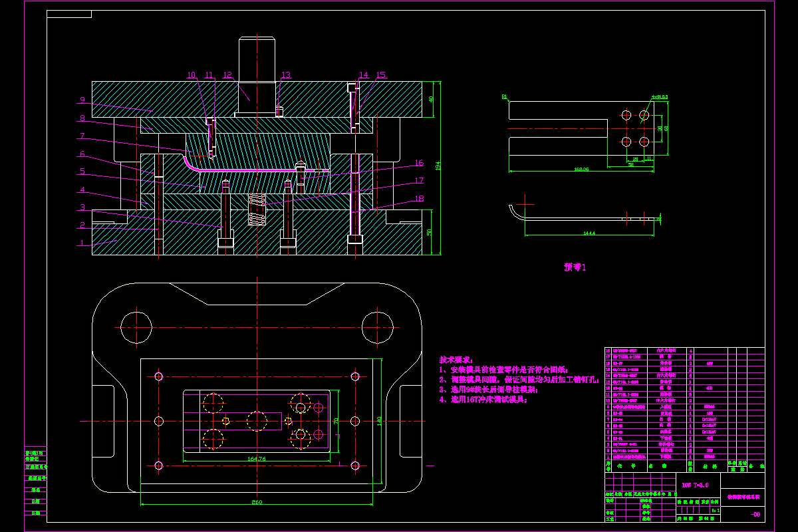This screenshot has width=798, height=532.
Task: Click technical requirement line 3
Action: pyautogui.click(x=487, y=390)
